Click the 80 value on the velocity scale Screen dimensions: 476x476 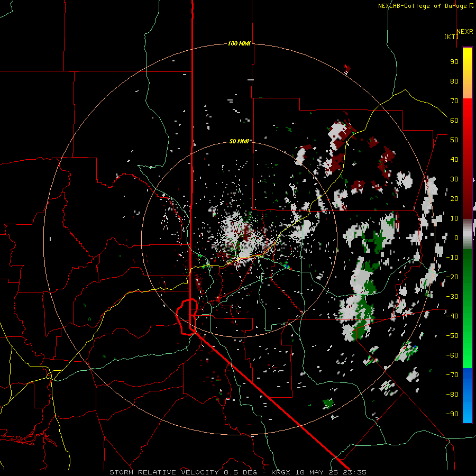[x=454, y=81]
